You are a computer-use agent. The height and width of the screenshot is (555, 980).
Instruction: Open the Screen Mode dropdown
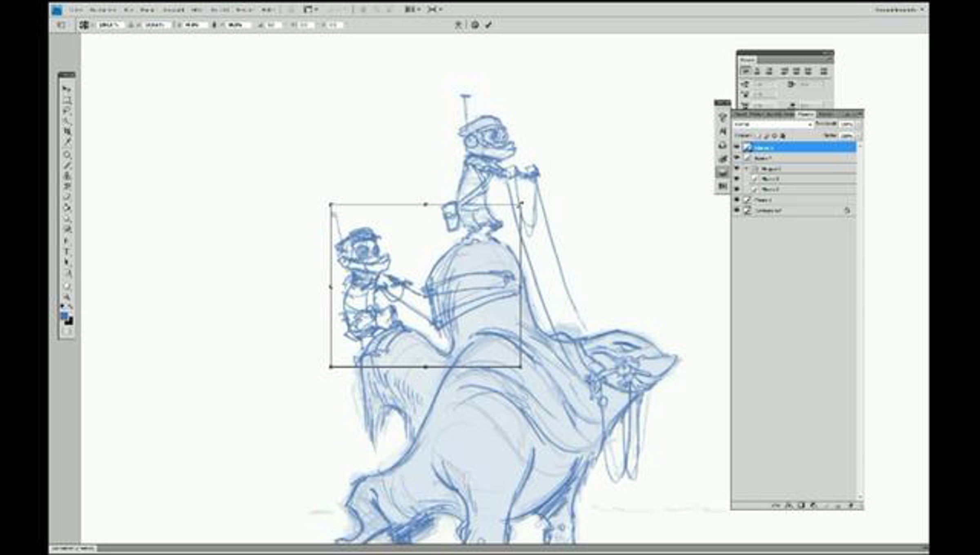pyautogui.click(x=434, y=9)
